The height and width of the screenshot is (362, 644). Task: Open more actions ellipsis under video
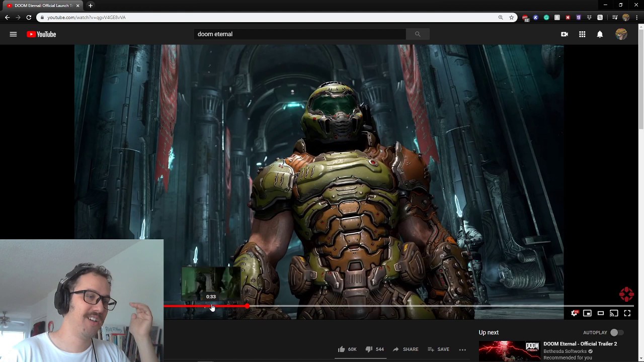pyautogui.click(x=462, y=349)
